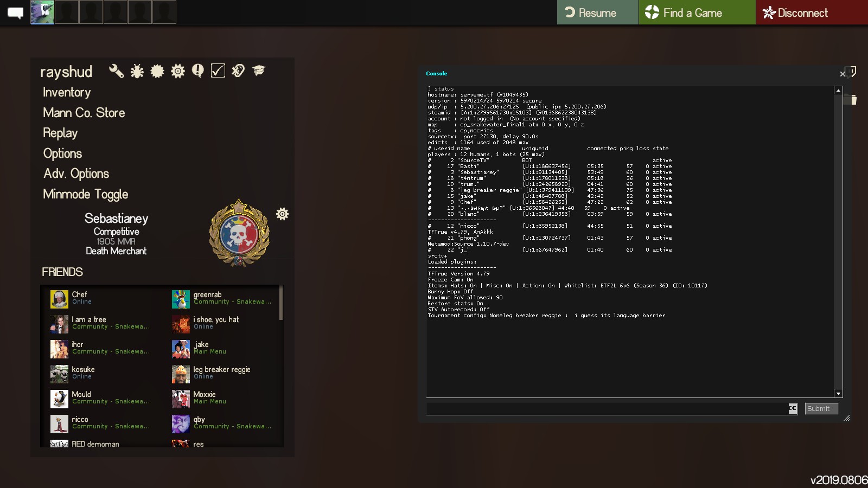868x488 pixels.
Task: Click the crossed-out ear icon
Action: point(238,71)
